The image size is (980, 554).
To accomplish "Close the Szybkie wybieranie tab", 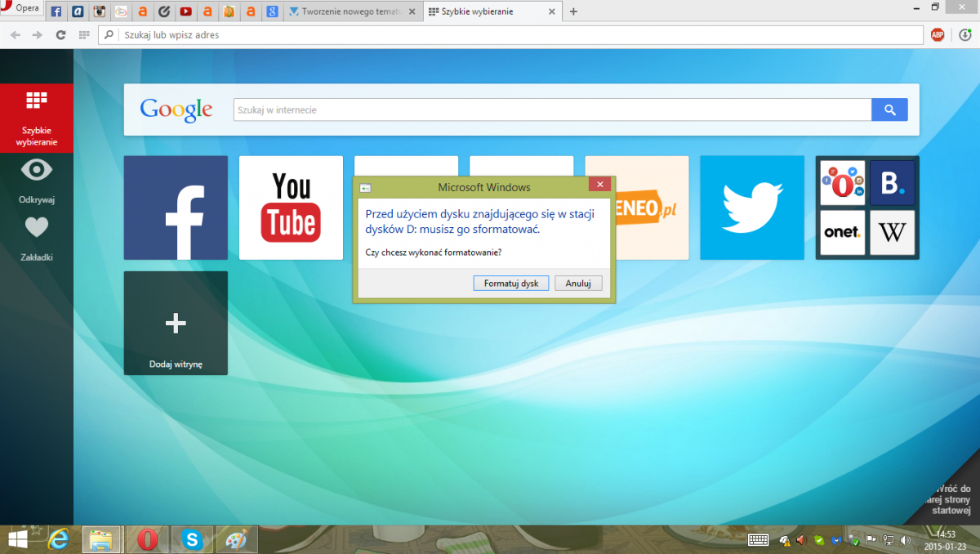I will pyautogui.click(x=552, y=12).
